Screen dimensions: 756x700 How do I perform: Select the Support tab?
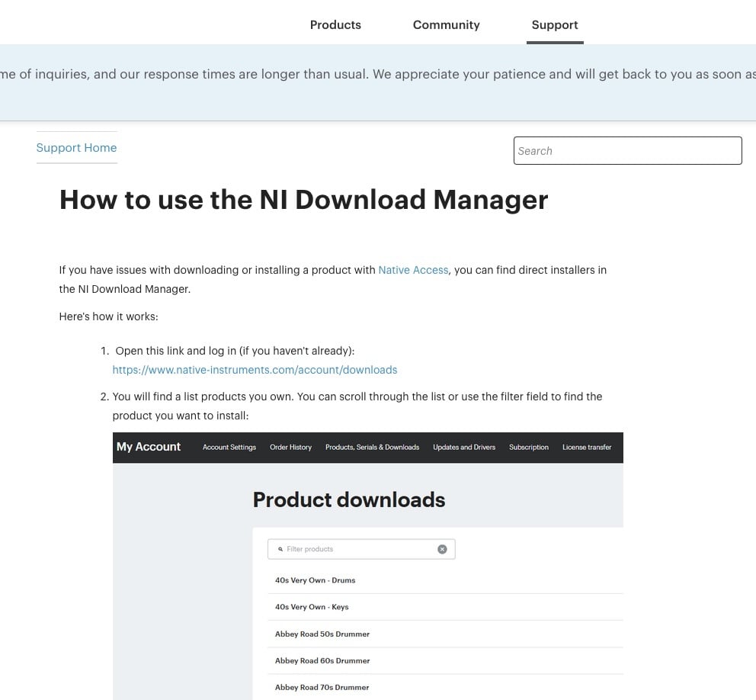[x=555, y=24]
